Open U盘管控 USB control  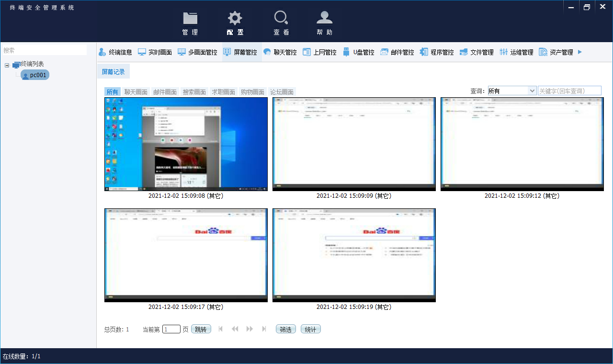359,52
